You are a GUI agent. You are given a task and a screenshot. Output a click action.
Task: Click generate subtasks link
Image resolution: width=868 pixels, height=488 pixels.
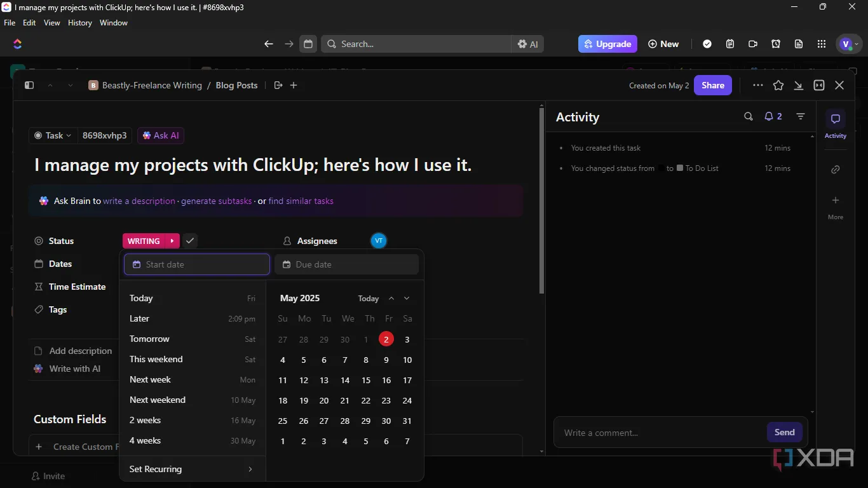click(x=217, y=201)
